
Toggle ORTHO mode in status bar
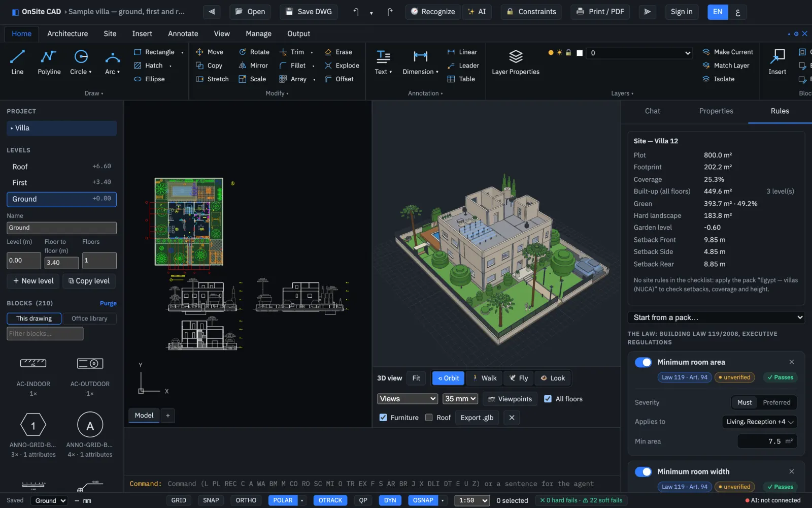[x=246, y=500]
